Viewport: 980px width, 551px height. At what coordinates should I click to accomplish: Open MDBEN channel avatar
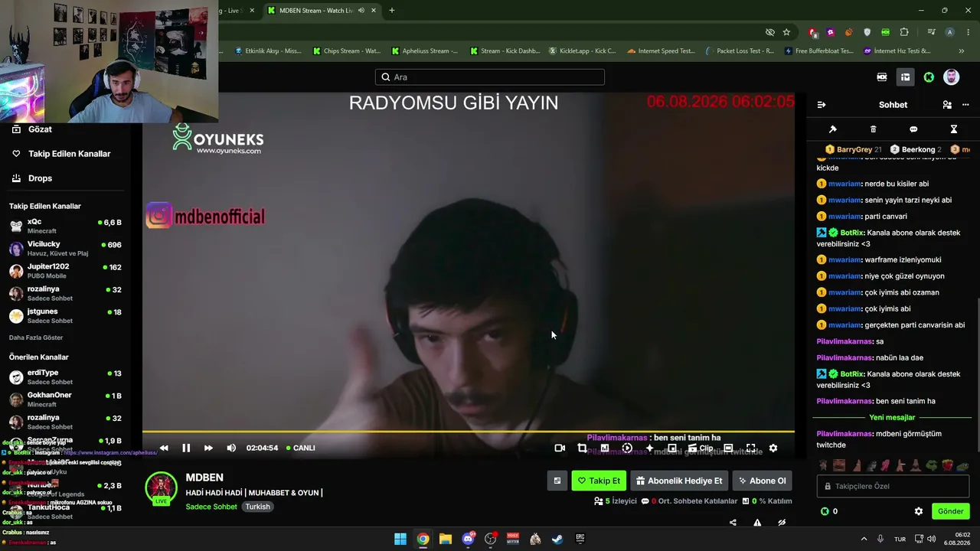pos(161,488)
